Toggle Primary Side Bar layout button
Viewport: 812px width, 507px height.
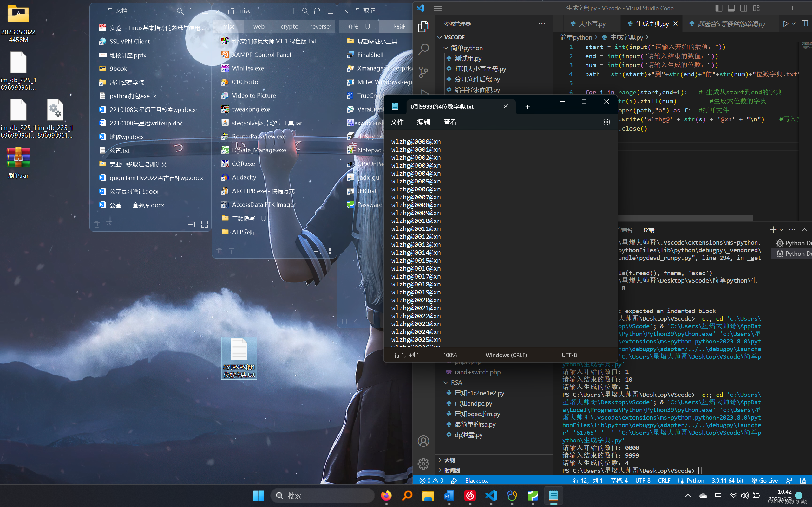[x=719, y=8]
